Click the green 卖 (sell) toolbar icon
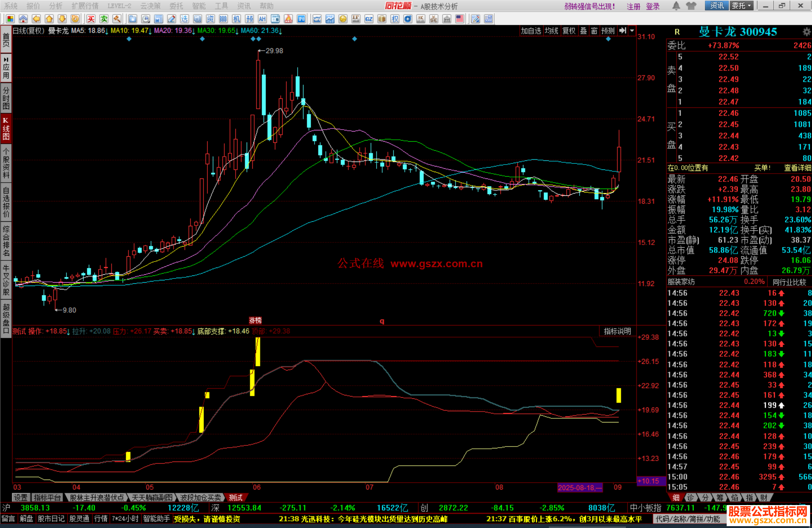This screenshot has width=812, height=528. 104,19
